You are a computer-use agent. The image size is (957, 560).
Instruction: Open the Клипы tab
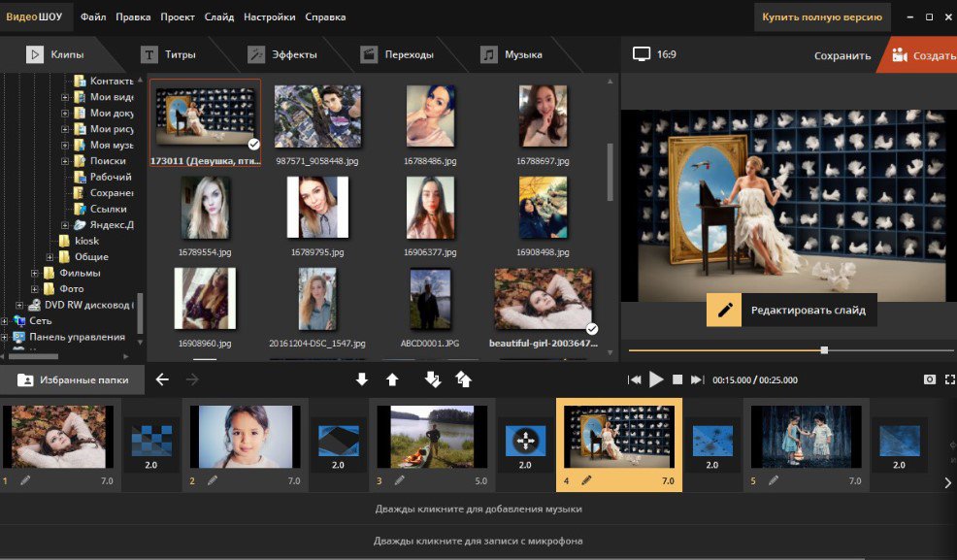[x=55, y=55]
